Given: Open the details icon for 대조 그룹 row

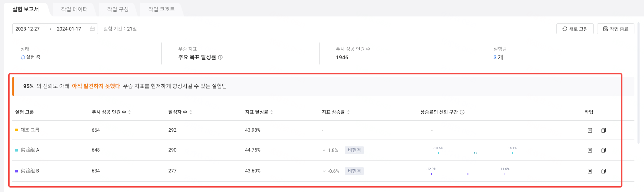Looking at the screenshot, I should 590,130.
